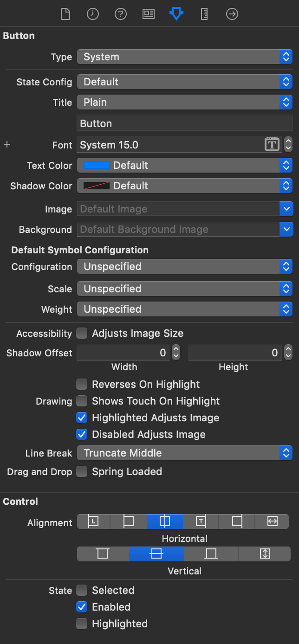This screenshot has height=644, width=299.
Task: Open the File inspector
Action: [65, 14]
